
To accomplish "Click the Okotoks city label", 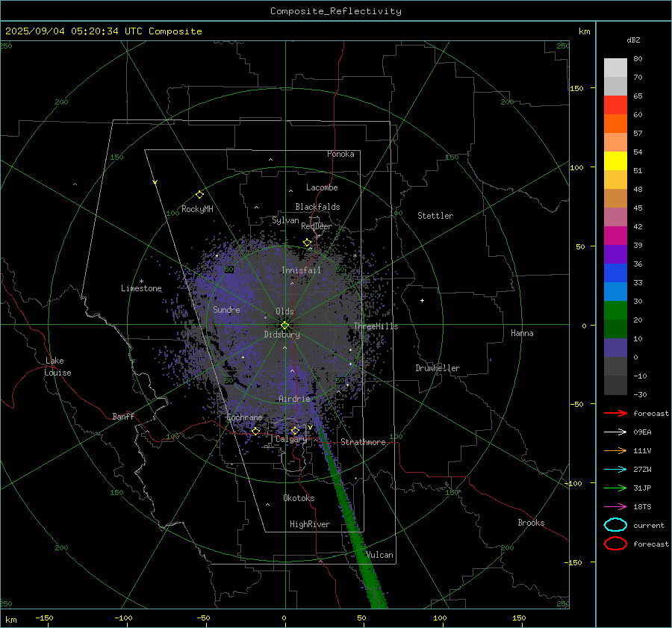I will (x=299, y=498).
